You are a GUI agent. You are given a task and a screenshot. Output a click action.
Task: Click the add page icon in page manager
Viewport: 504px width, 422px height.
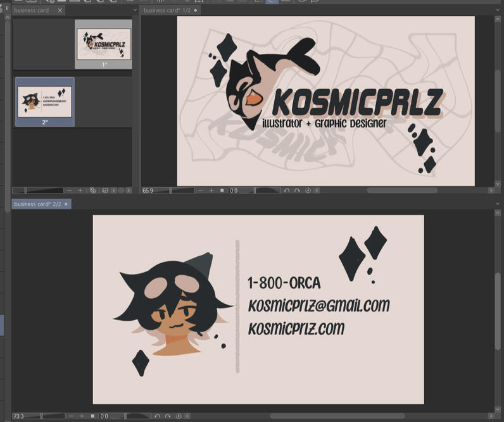coord(105,190)
